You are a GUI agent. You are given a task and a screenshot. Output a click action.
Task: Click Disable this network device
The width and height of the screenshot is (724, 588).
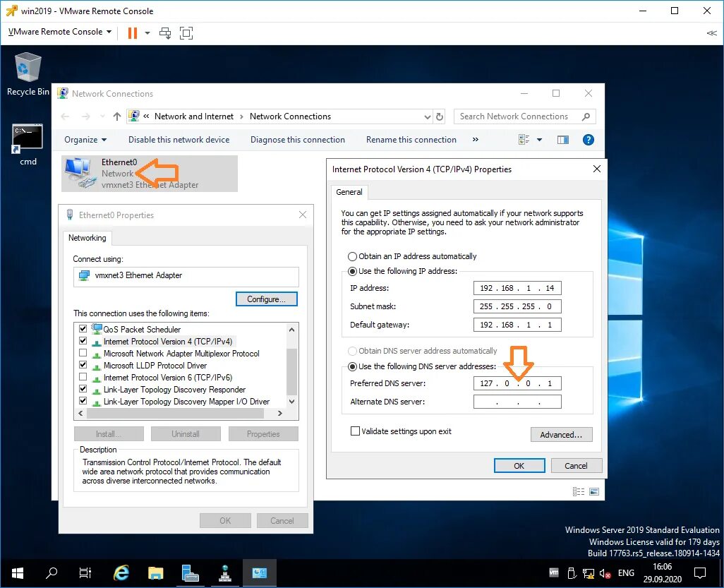179,140
